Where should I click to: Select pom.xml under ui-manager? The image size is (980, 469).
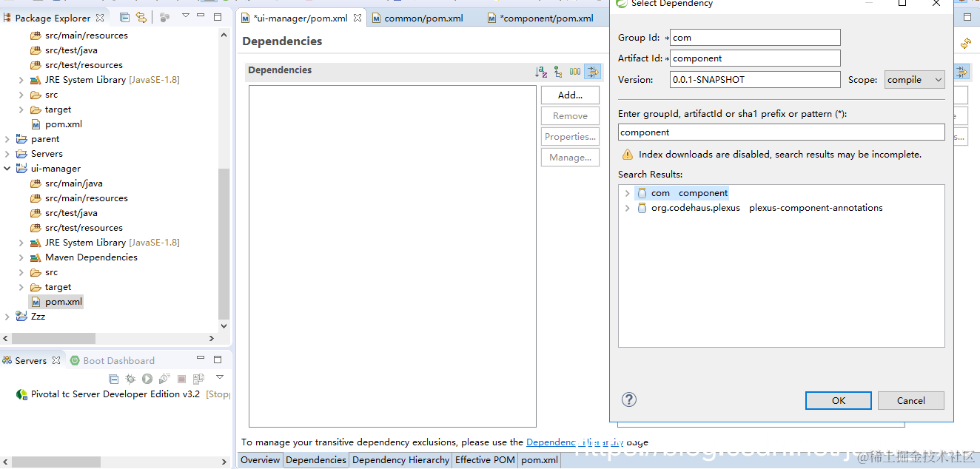(x=56, y=302)
